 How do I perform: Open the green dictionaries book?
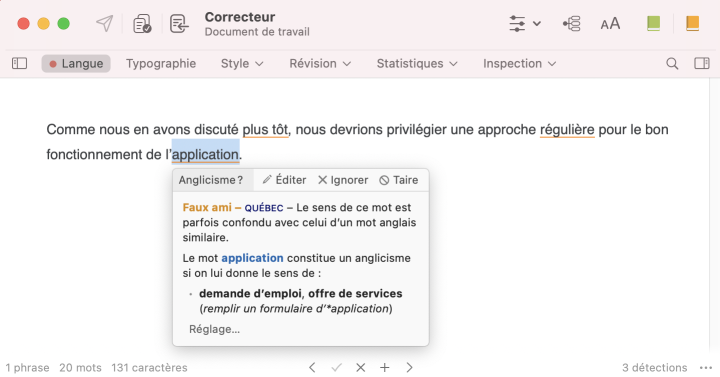[x=653, y=23]
